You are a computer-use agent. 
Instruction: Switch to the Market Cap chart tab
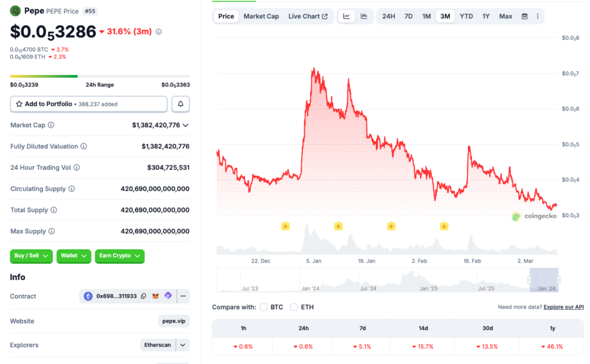coord(261,16)
